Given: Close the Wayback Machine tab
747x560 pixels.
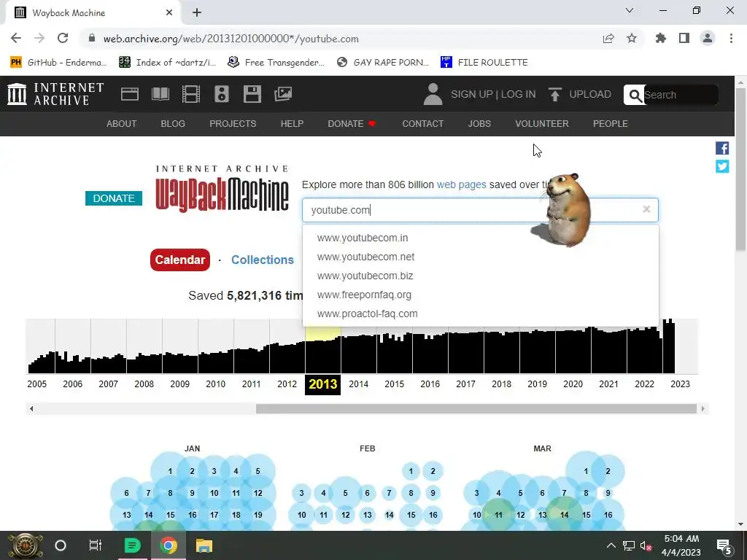Looking at the screenshot, I should 169,13.
